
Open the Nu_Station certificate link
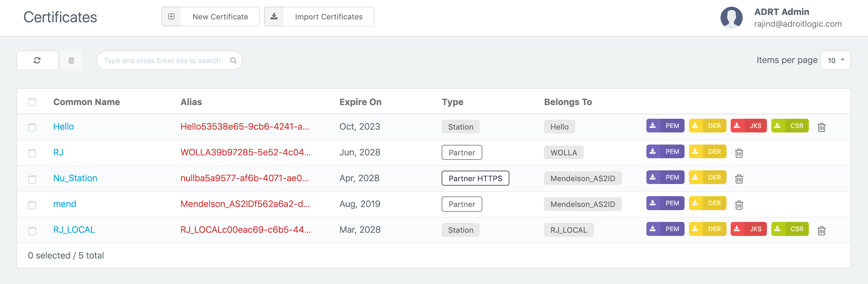75,178
